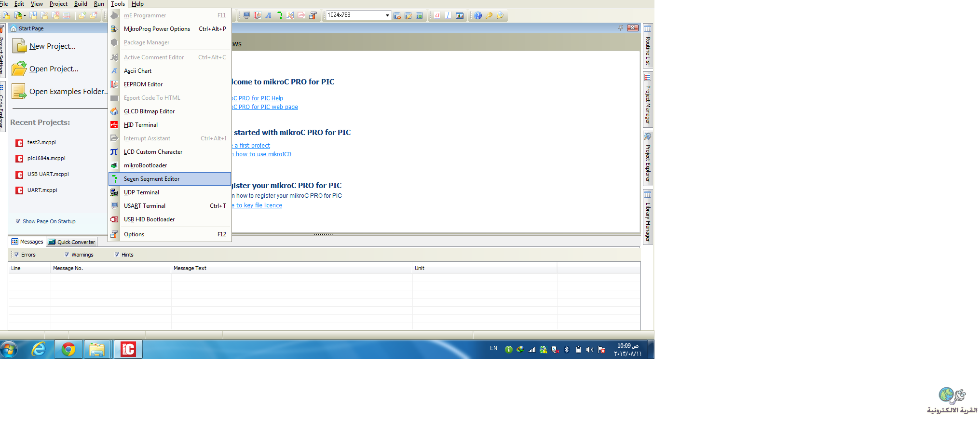Open recent project USB UART.mcppi

coord(48,174)
